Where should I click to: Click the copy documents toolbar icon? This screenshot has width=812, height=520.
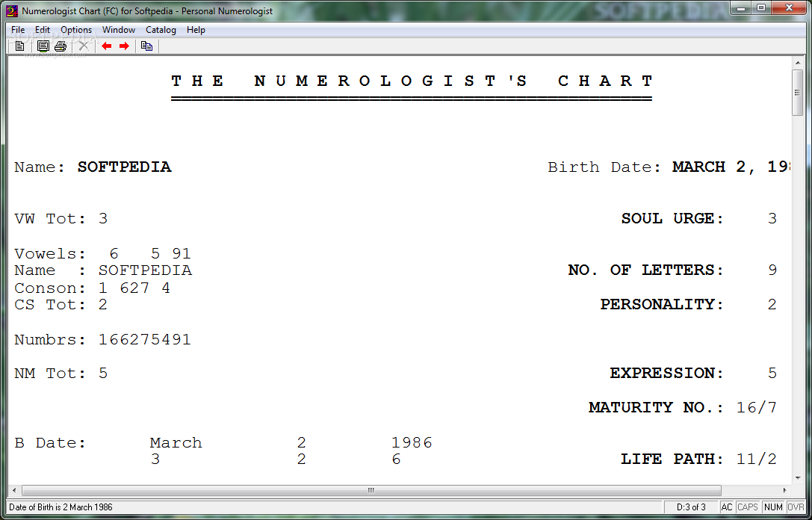pyautogui.click(x=146, y=46)
